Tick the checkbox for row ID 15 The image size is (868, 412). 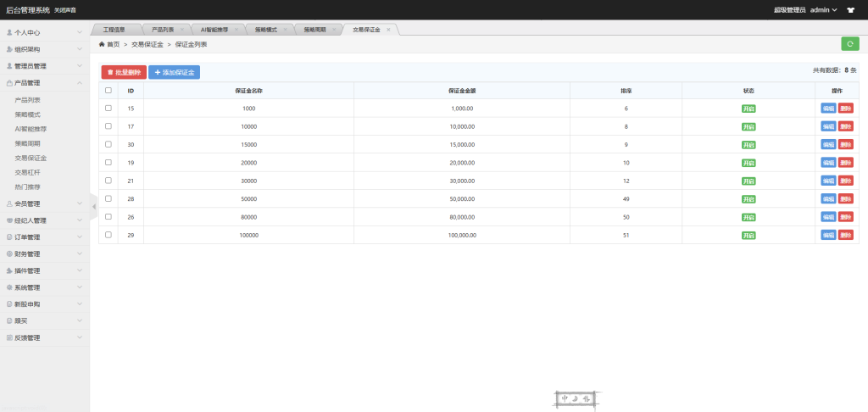tap(108, 109)
